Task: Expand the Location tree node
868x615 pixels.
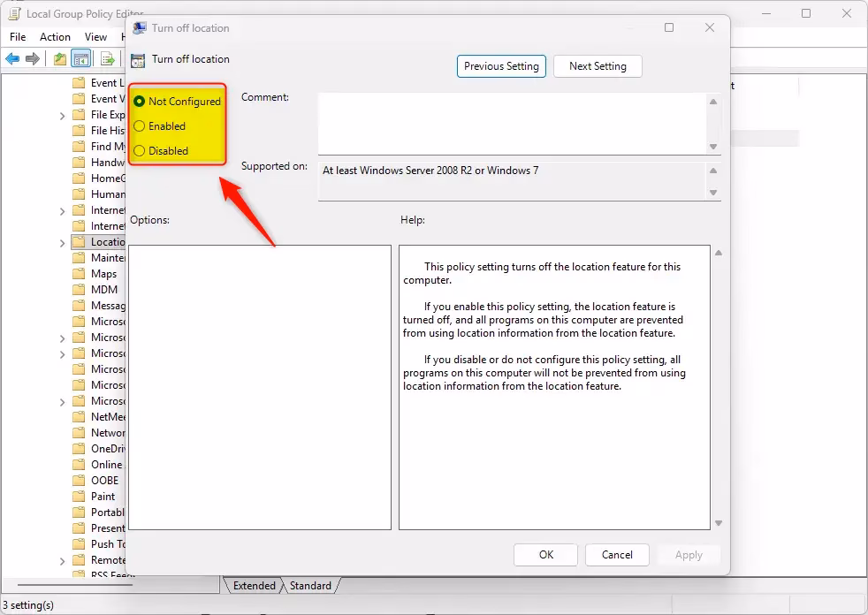Action: [62, 243]
